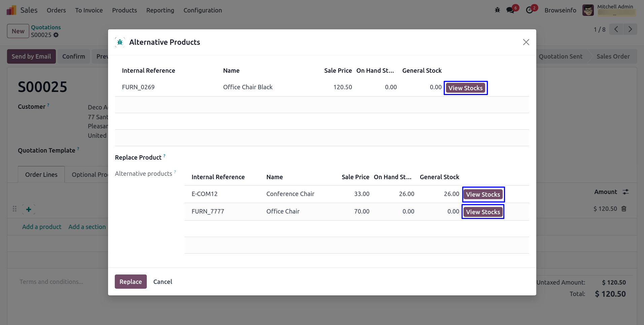View Stocks for FURN_7777 Office Chair
The width and height of the screenshot is (644, 325).
[483, 212]
